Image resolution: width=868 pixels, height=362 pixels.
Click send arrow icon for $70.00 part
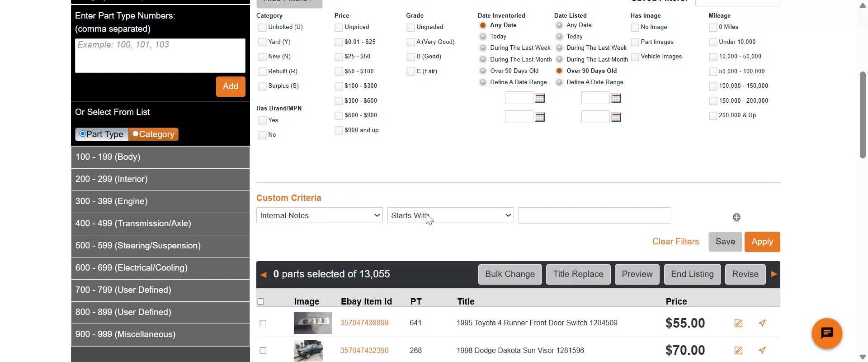[x=762, y=350]
